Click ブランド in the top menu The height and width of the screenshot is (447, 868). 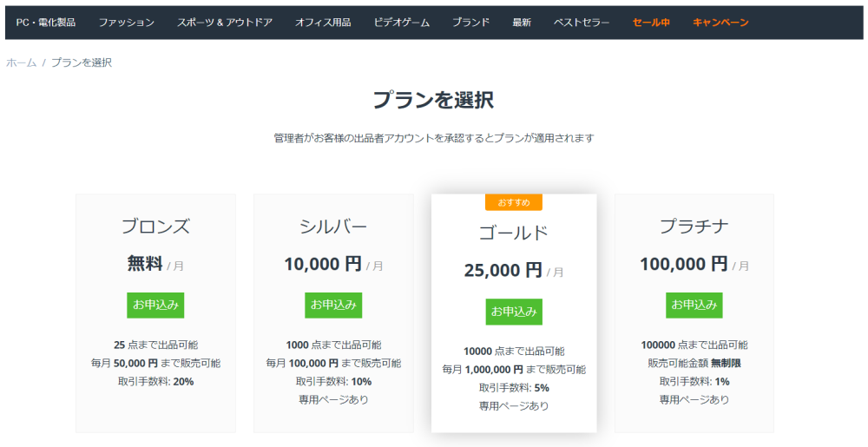click(470, 23)
